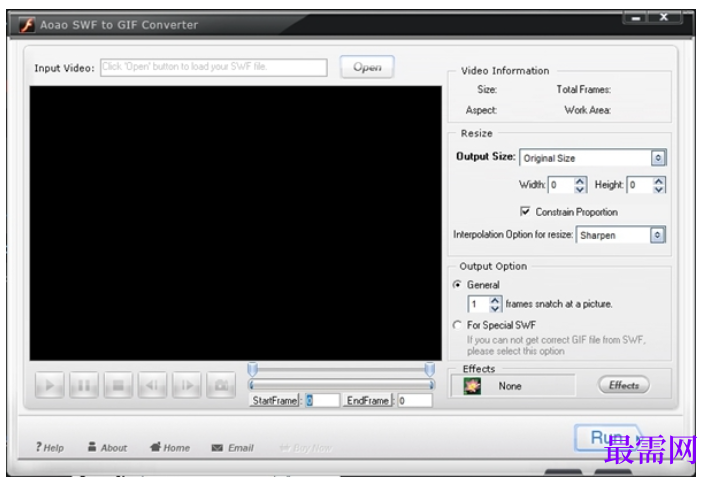This screenshot has width=716, height=481.
Task: Increase the Height value
Action: 658,181
